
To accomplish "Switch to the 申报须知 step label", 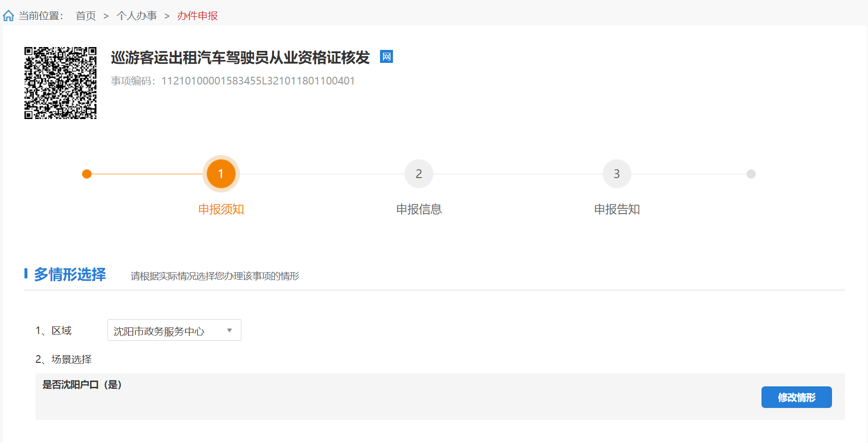I will (221, 209).
